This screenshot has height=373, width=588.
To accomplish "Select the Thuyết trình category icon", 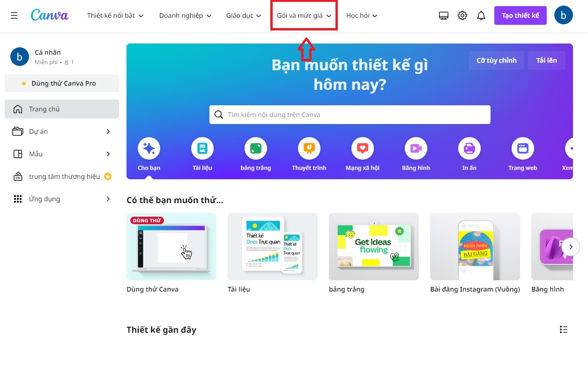I will pyautogui.click(x=309, y=149).
